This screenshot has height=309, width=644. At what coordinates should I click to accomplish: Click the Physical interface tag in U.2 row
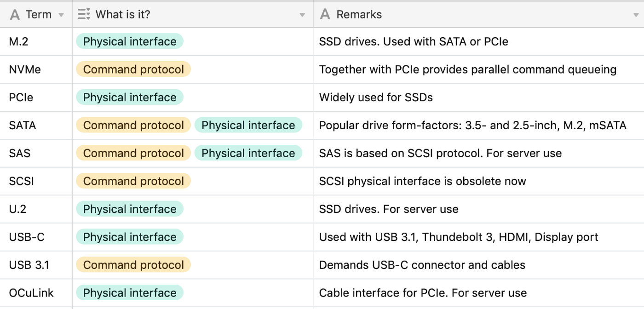130,209
